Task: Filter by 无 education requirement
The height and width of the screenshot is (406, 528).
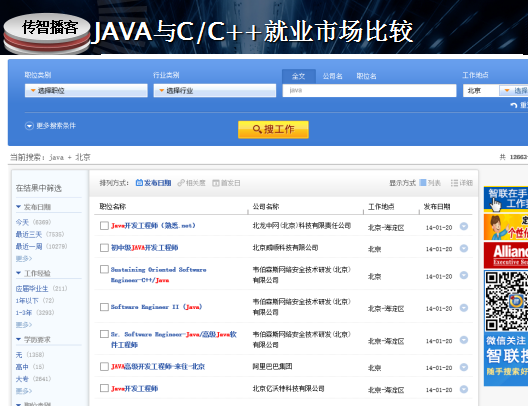Action: (x=19, y=355)
